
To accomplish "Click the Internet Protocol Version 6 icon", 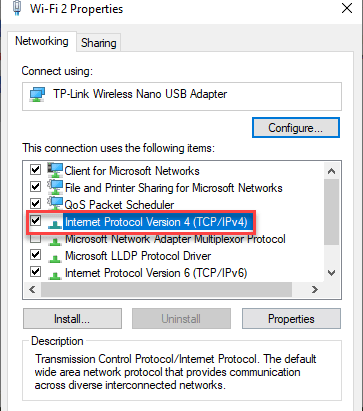I will pos(55,275).
